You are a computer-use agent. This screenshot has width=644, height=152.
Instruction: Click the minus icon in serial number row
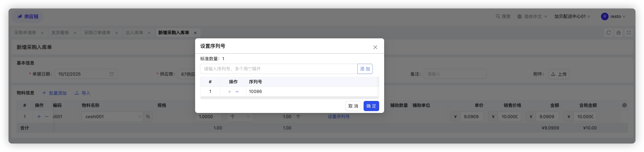pos(237,92)
